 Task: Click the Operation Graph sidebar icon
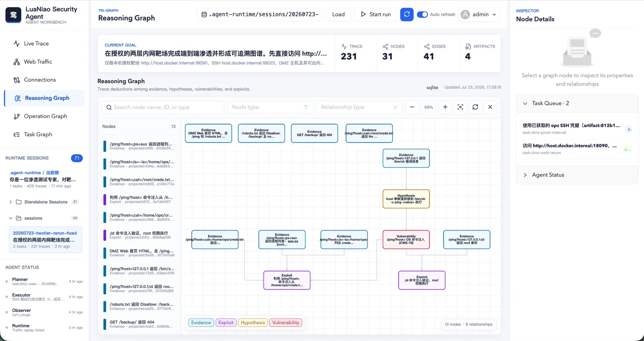click(17, 116)
